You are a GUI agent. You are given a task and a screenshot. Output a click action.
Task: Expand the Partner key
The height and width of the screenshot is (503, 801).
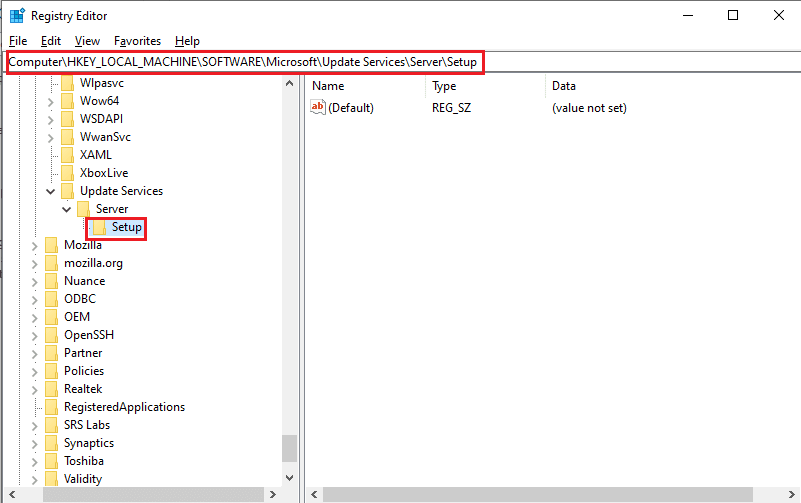click(34, 354)
